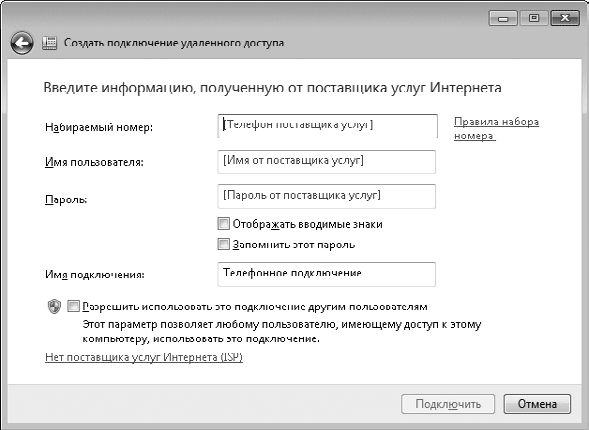Screen dimensions: 589x430
Task: Click the Подключить button
Action: (x=448, y=404)
